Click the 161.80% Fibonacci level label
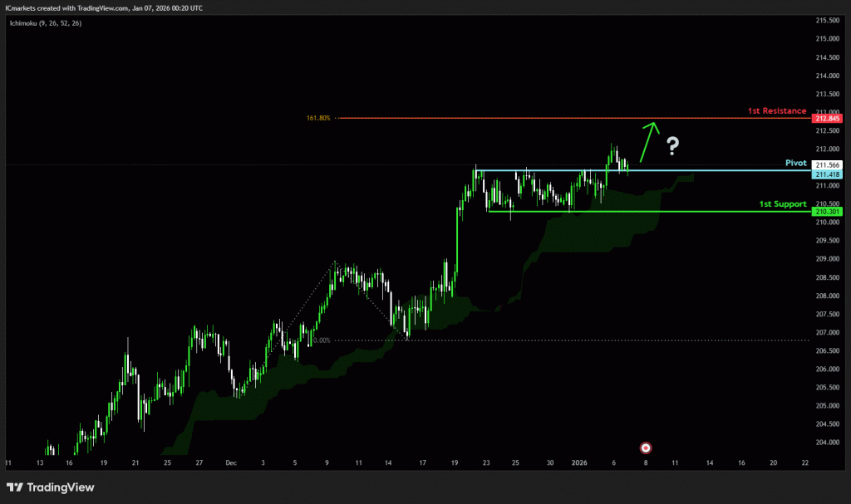This screenshot has width=851, height=504. click(318, 118)
